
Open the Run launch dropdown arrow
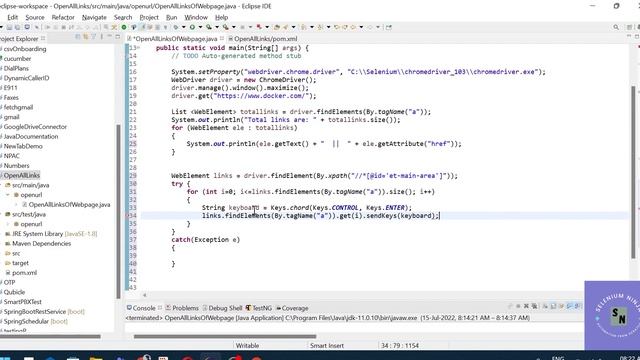200,27
